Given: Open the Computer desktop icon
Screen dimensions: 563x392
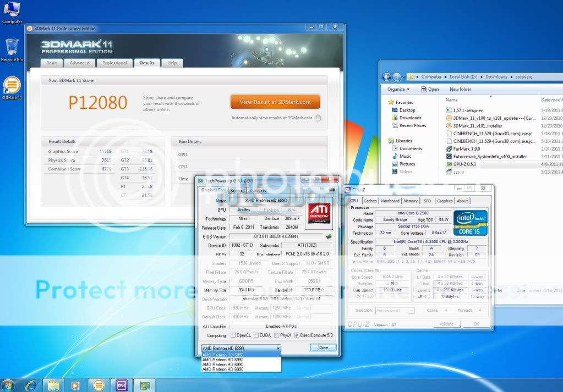Looking at the screenshot, I should [12, 12].
